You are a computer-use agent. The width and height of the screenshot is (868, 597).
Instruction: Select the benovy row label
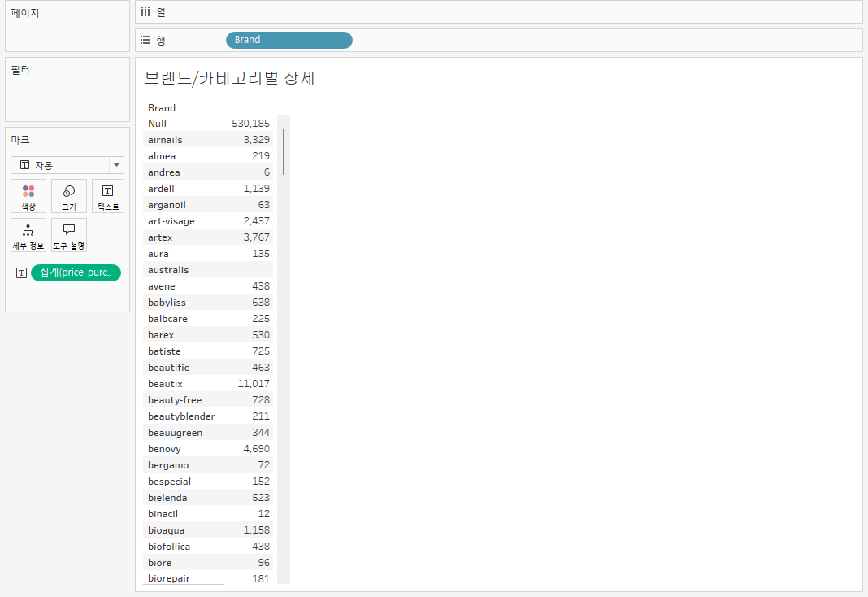point(164,449)
